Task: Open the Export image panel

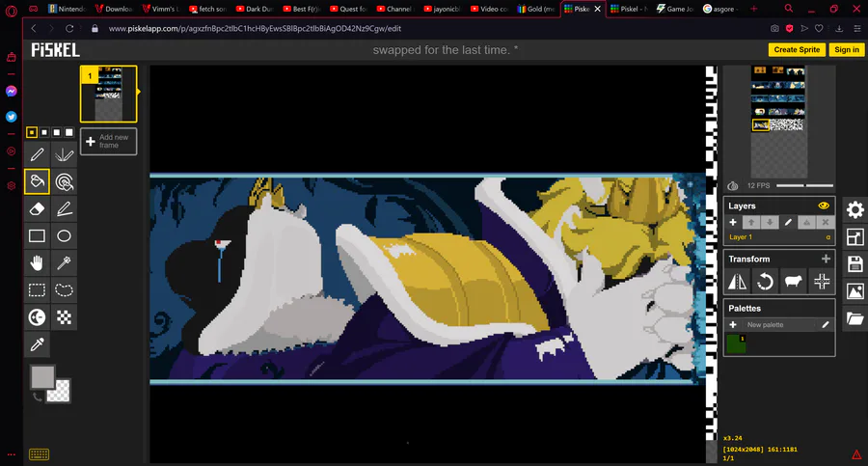Action: [854, 291]
